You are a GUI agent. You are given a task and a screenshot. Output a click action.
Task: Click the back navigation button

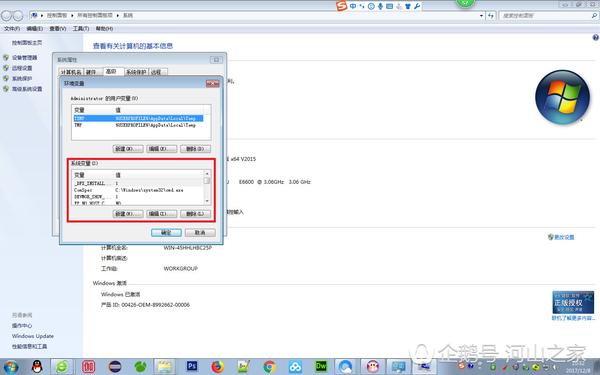[7, 15]
